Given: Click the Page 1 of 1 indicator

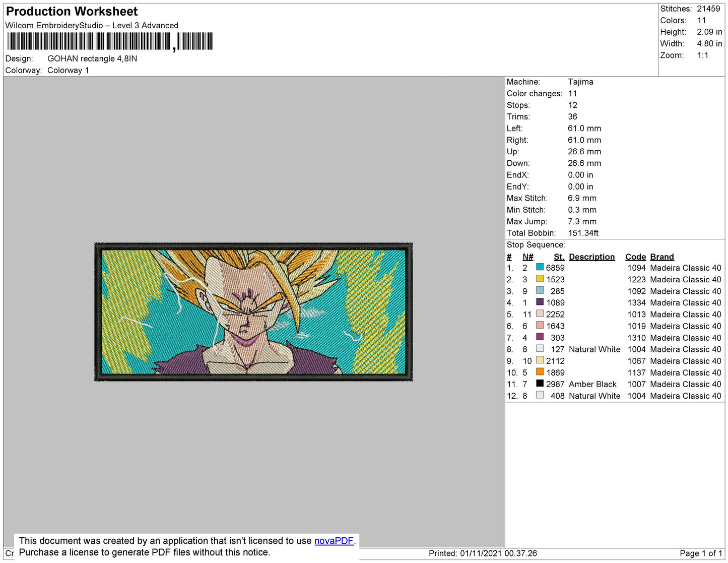Looking at the screenshot, I should [700, 553].
